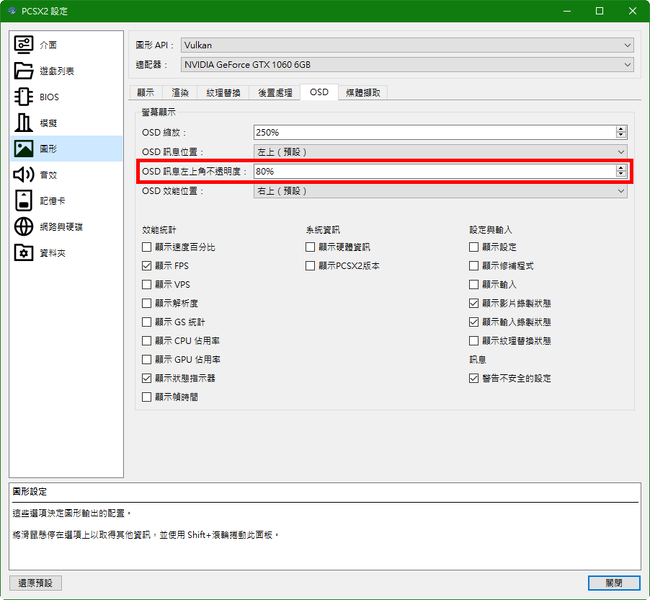Select 網路與硬碟 label in sidebar
This screenshot has height=600, width=650.
pyautogui.click(x=61, y=227)
